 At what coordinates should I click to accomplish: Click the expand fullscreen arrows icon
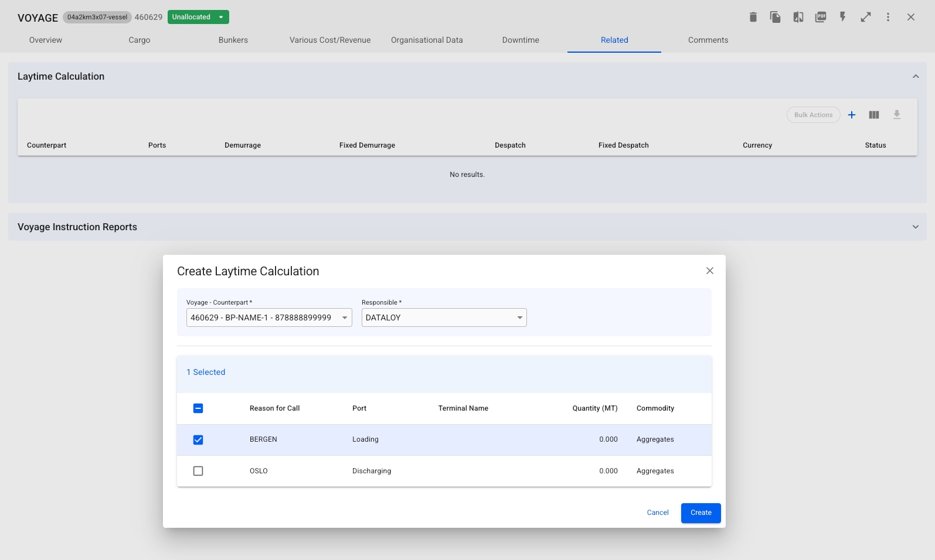pos(866,17)
